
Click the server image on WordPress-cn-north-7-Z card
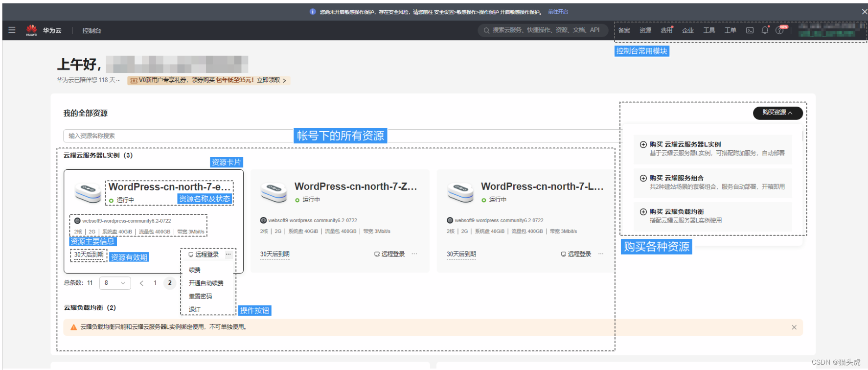point(274,192)
